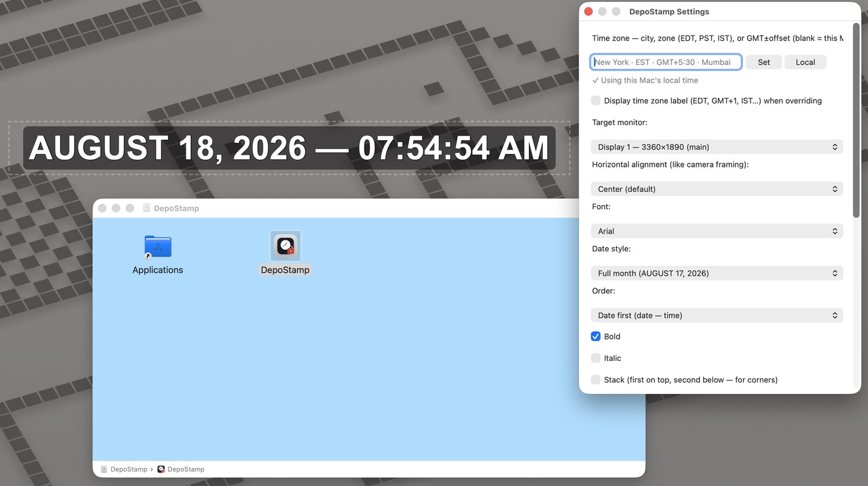868x486 pixels.
Task: Open the Full month date style dropdown
Action: pyautogui.click(x=717, y=273)
